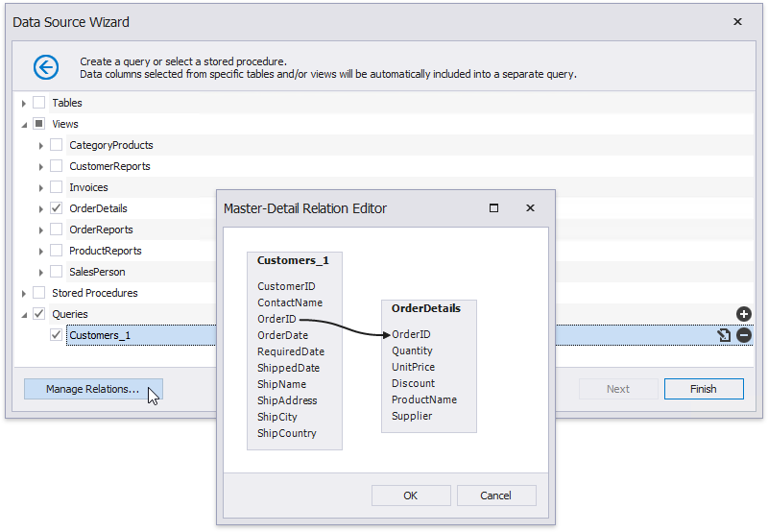Expand the Tables tree node
The image size is (768, 532).
tap(24, 103)
